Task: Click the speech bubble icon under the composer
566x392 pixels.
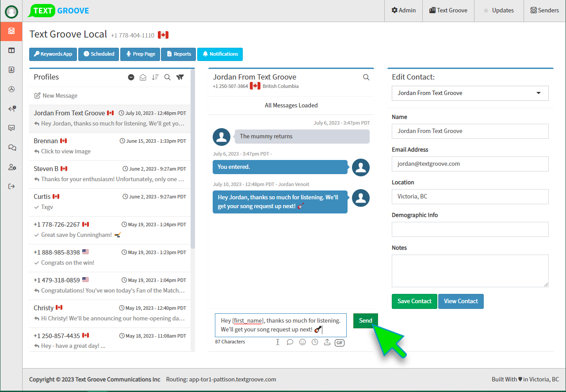Action: [290, 342]
